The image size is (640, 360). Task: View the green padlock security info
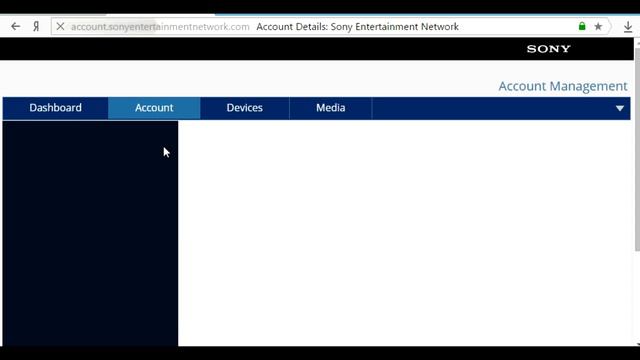582,27
